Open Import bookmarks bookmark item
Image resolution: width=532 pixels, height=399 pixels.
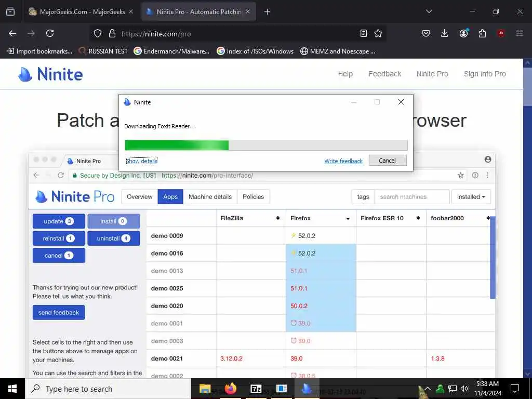click(x=39, y=51)
